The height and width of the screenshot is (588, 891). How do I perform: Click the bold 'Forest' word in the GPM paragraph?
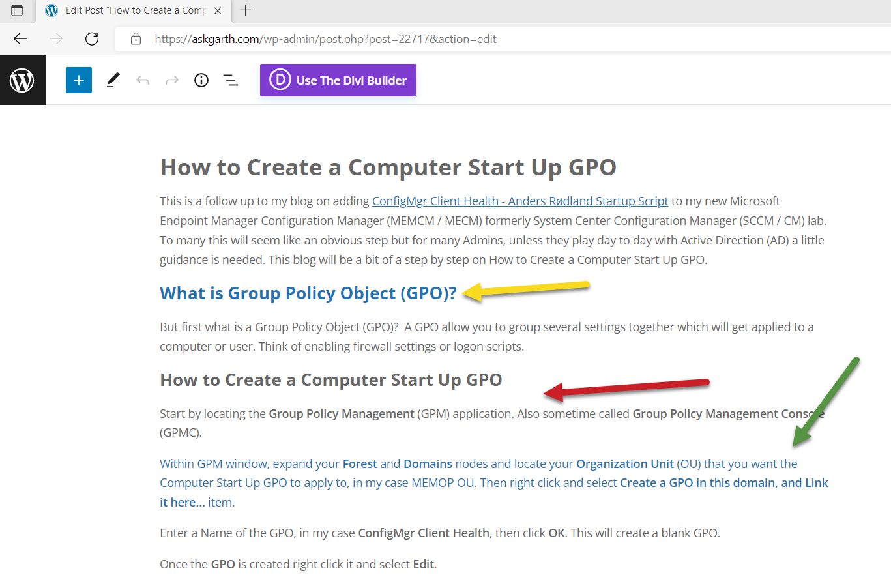pos(360,463)
